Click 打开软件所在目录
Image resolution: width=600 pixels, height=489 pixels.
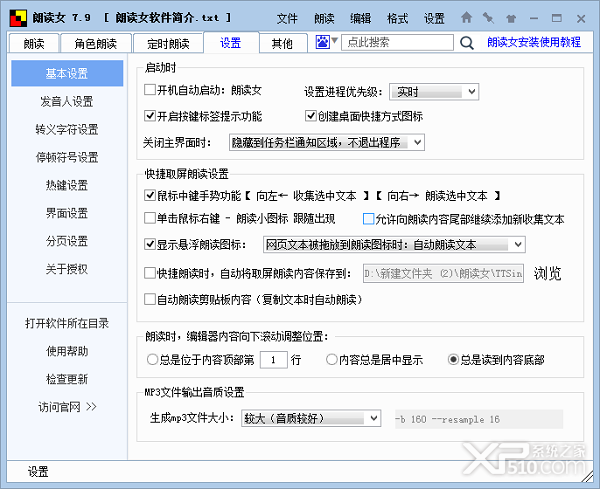tap(67, 323)
